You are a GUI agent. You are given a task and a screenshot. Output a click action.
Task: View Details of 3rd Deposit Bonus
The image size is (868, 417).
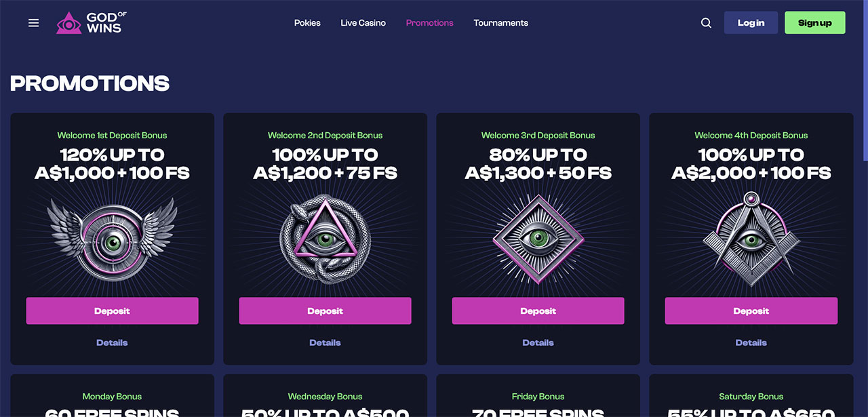coord(538,342)
